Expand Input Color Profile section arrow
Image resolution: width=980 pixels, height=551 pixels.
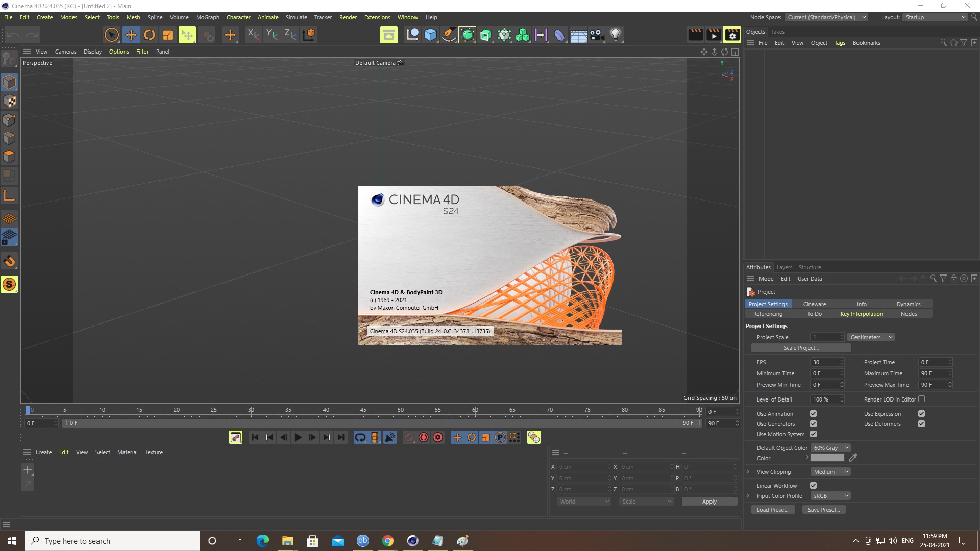coord(748,496)
